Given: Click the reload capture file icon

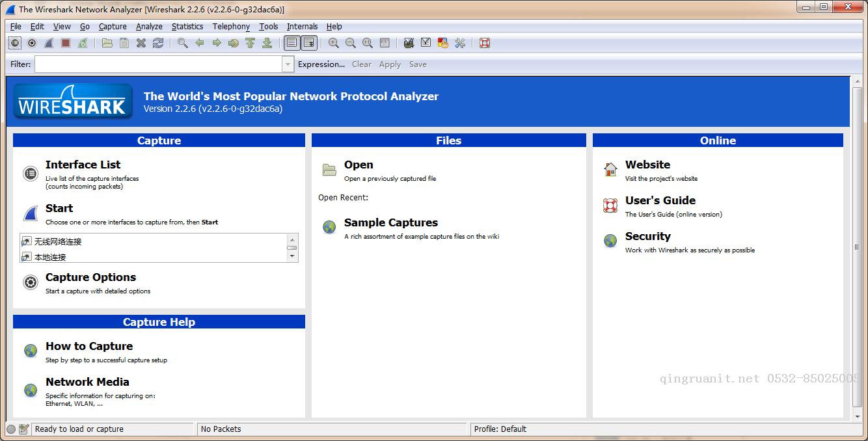Looking at the screenshot, I should pos(158,43).
